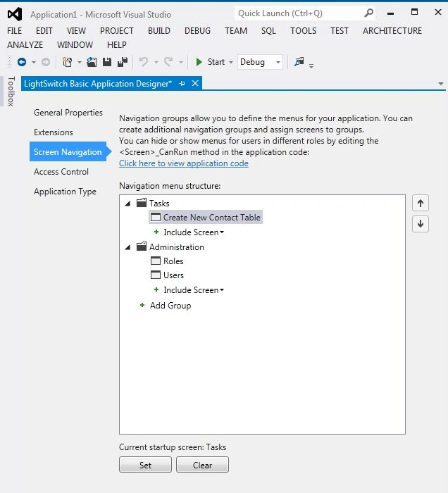Open the TOOLS menu
This screenshot has height=493, width=448.
pyautogui.click(x=303, y=31)
